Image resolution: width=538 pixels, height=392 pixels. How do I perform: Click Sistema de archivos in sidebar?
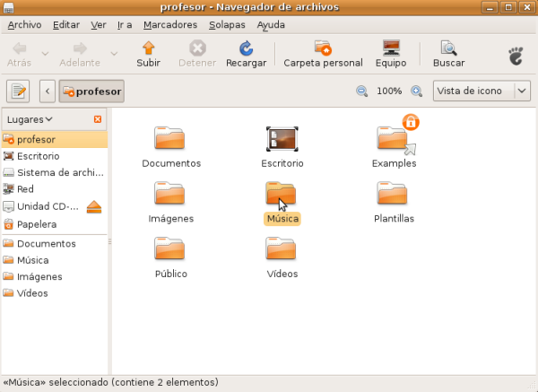[53, 173]
